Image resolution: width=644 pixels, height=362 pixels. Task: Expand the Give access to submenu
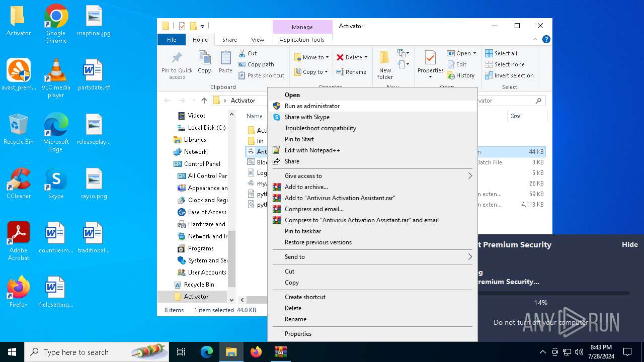tap(372, 176)
